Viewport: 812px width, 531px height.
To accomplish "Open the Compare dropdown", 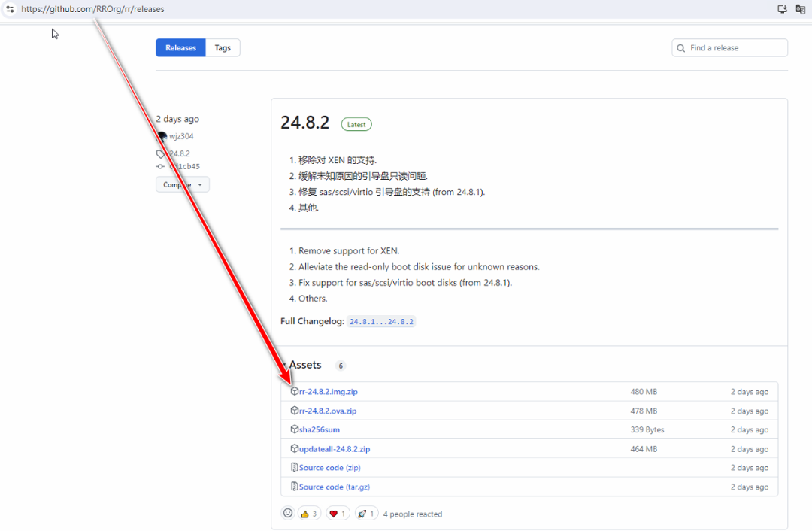I will [x=183, y=185].
